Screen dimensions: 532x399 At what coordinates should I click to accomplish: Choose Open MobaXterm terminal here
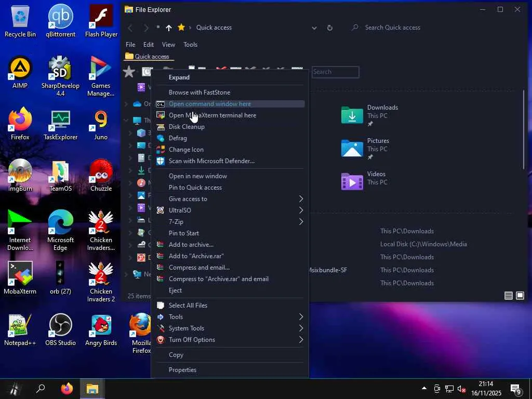pos(230,115)
